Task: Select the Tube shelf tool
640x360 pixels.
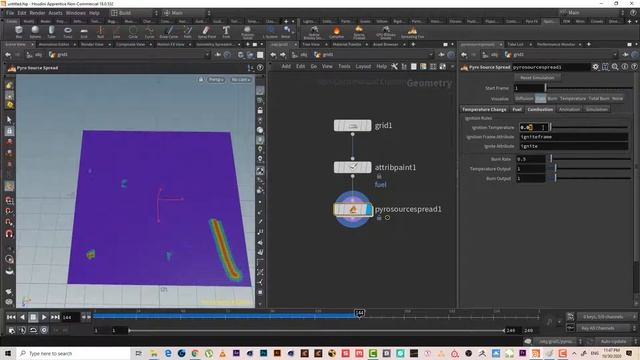Action: 51,31
